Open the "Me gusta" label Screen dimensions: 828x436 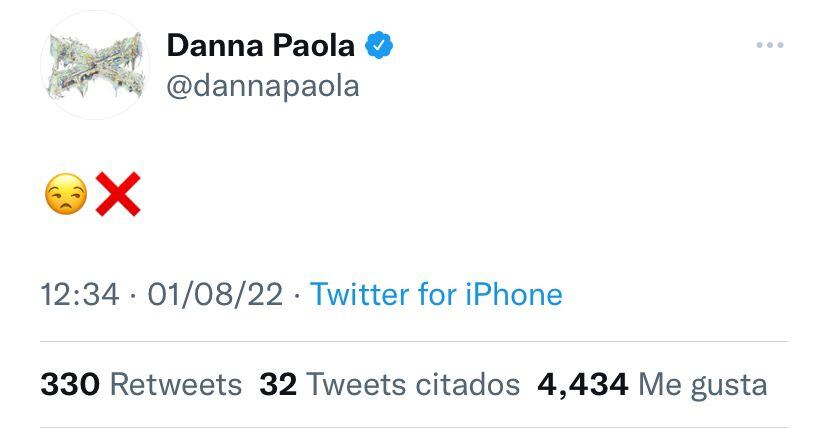pyautogui.click(x=703, y=384)
